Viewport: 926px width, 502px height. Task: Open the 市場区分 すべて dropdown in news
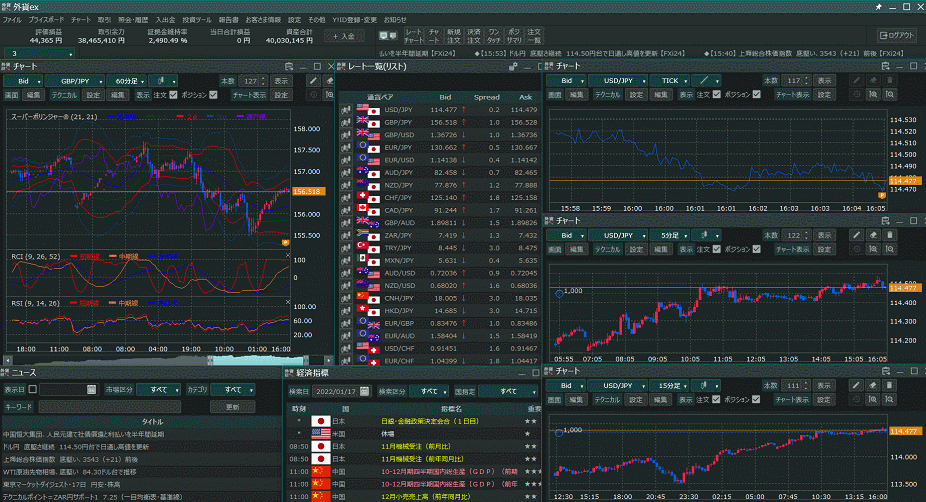[x=159, y=390]
